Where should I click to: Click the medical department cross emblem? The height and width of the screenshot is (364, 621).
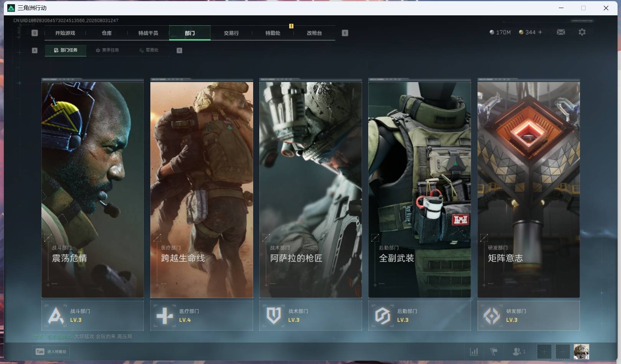(x=165, y=316)
